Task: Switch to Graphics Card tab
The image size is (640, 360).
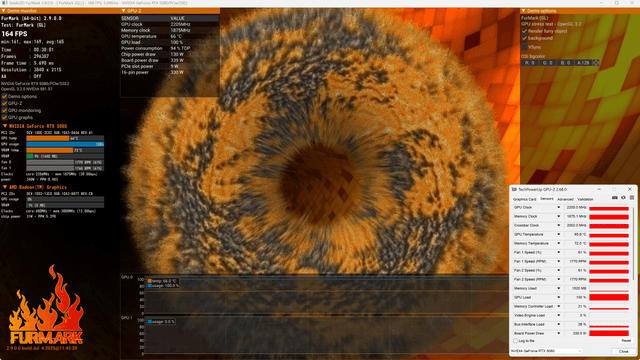Action: pyautogui.click(x=524, y=199)
